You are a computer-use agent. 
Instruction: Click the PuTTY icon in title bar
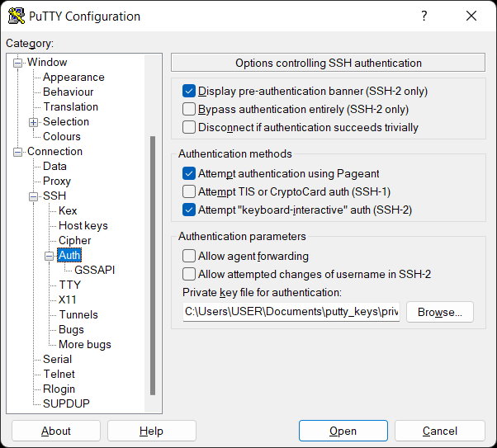(x=16, y=17)
